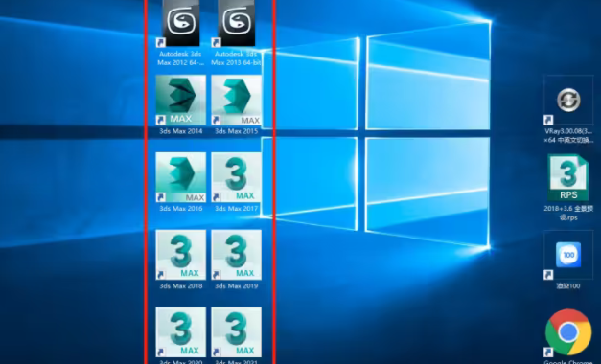Viewport: 601px width, 364px height.
Task: Click the '3ds Max 2016' label text
Action: 181,209
